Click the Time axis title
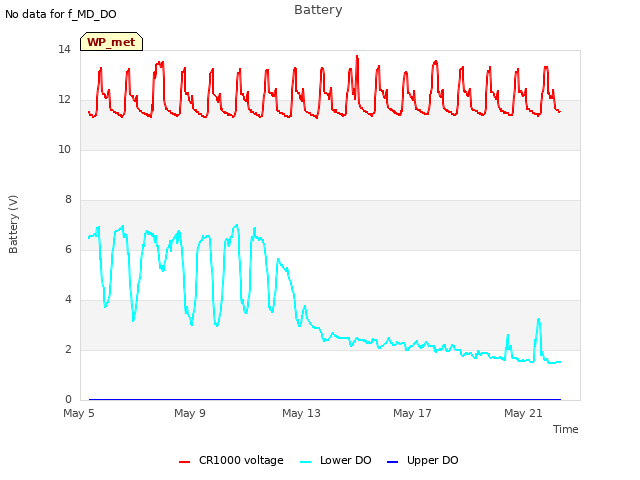 coord(566,429)
